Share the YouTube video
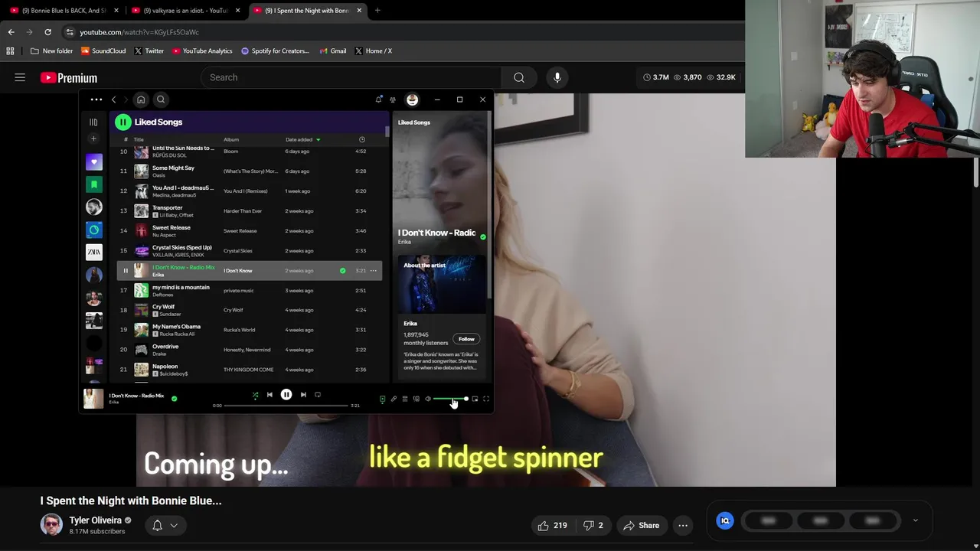 point(642,526)
